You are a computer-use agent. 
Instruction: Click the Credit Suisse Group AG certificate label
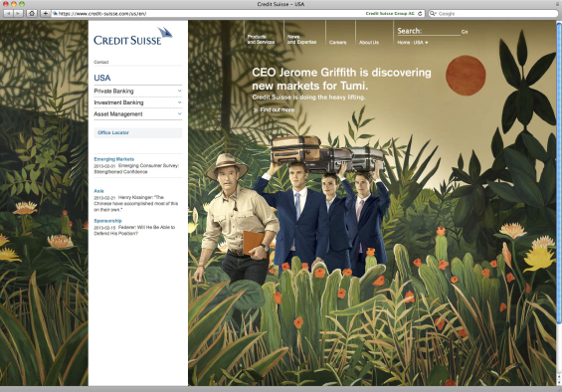tap(390, 13)
